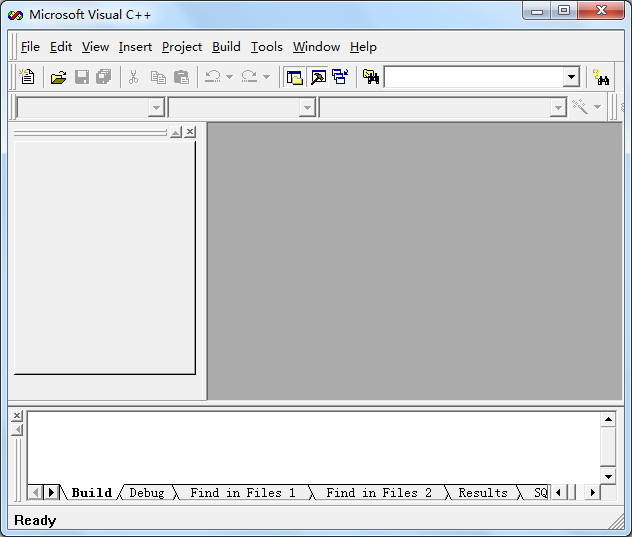Image resolution: width=632 pixels, height=537 pixels.
Task: Switch to the Results tab
Action: click(x=483, y=493)
